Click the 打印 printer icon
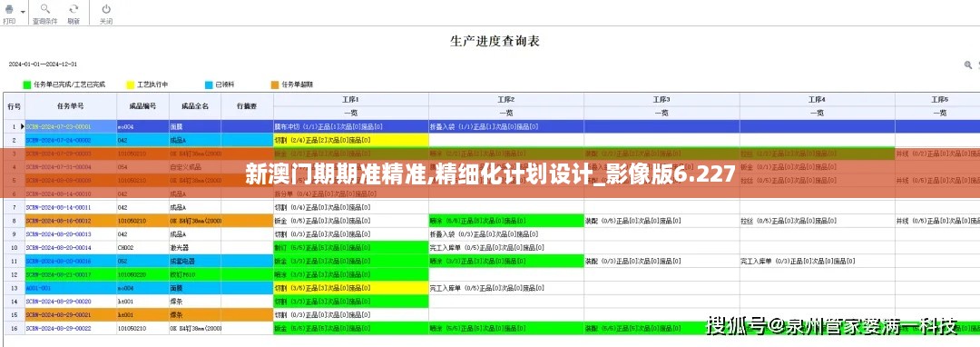 (9, 10)
